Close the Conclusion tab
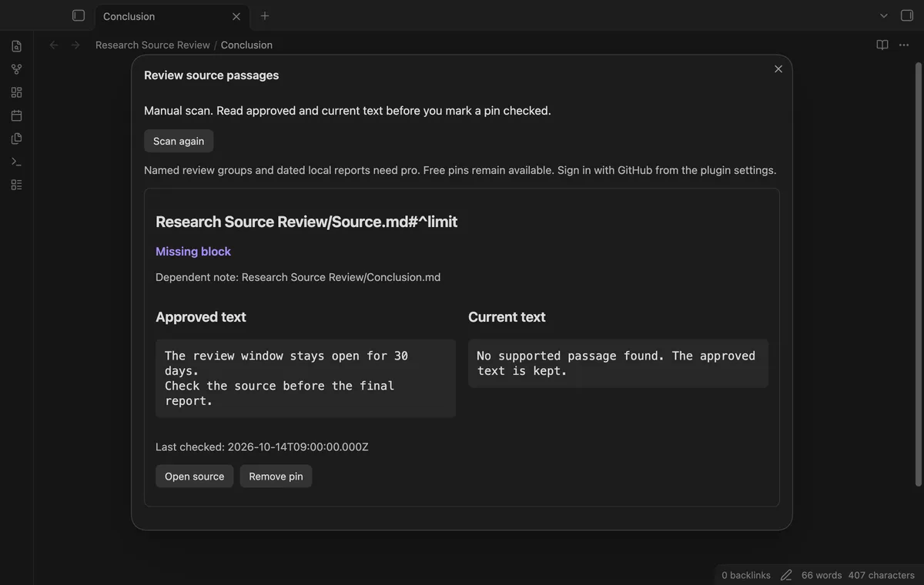The height and width of the screenshot is (585, 924). click(236, 16)
